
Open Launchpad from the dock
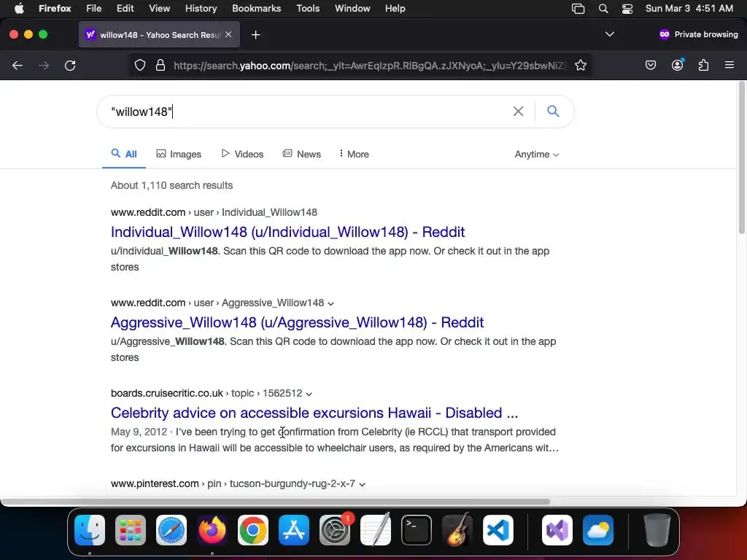pos(131,530)
